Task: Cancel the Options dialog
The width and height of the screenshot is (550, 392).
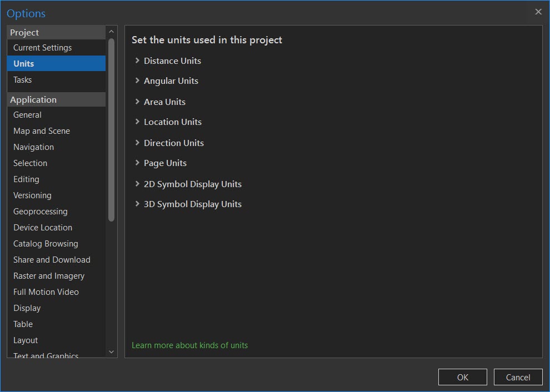Action: tap(518, 377)
